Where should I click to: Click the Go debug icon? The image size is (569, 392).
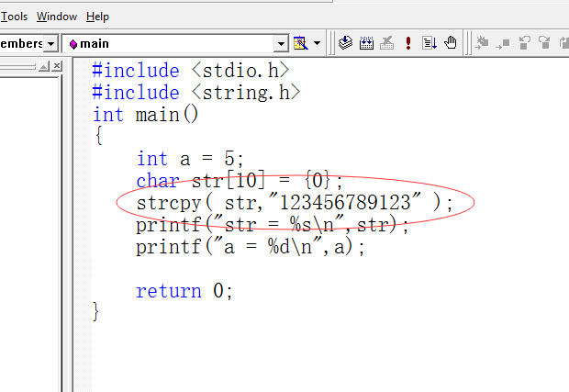430,42
